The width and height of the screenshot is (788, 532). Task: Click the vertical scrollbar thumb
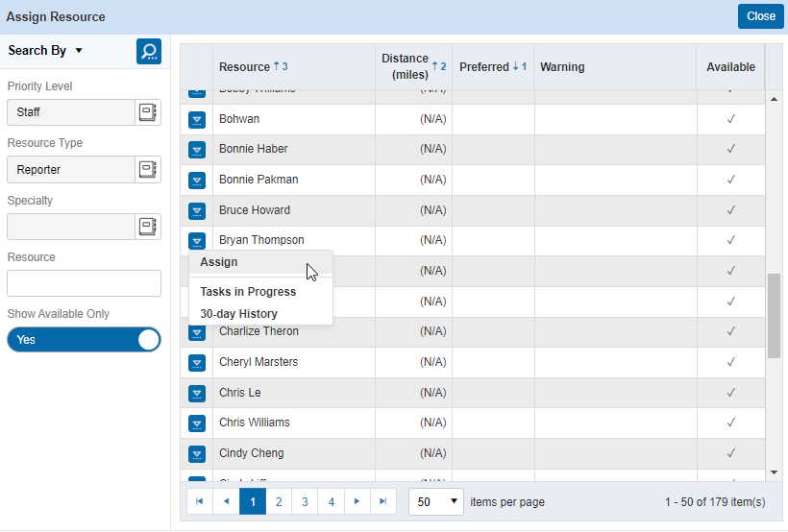(x=775, y=315)
